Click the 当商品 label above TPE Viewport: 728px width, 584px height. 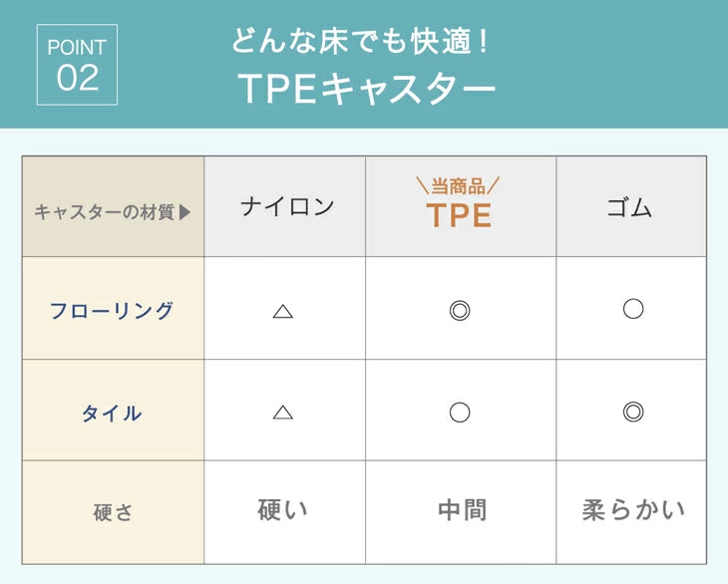pos(458,185)
